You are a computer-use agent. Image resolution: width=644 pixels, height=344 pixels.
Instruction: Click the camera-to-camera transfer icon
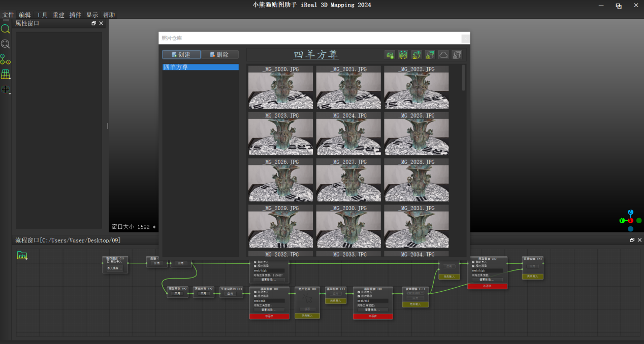coord(416,54)
